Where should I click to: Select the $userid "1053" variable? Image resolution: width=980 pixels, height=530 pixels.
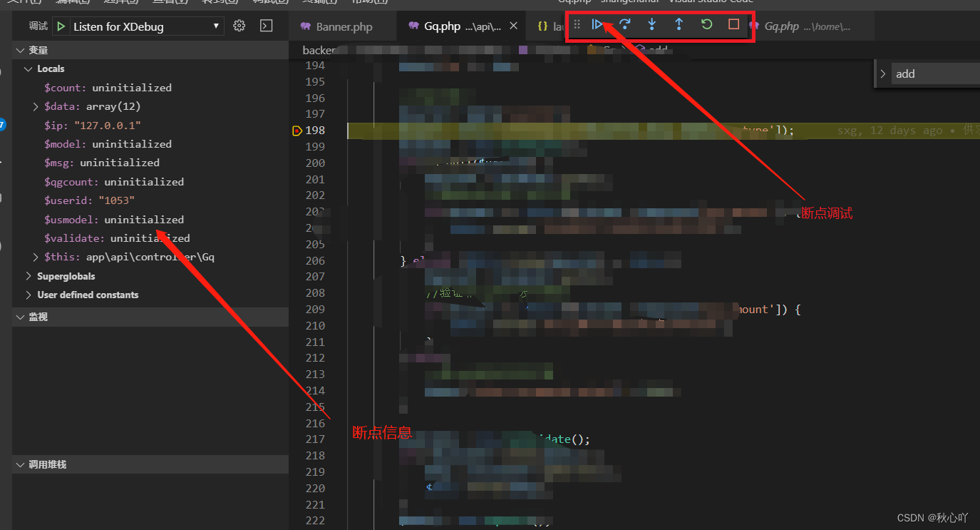click(150, 200)
